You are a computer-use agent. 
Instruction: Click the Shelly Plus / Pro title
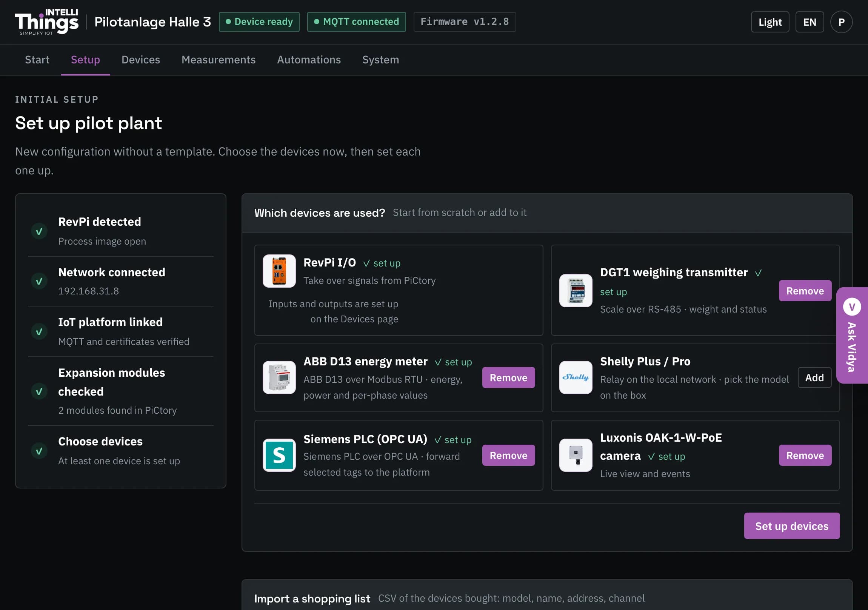[645, 361]
